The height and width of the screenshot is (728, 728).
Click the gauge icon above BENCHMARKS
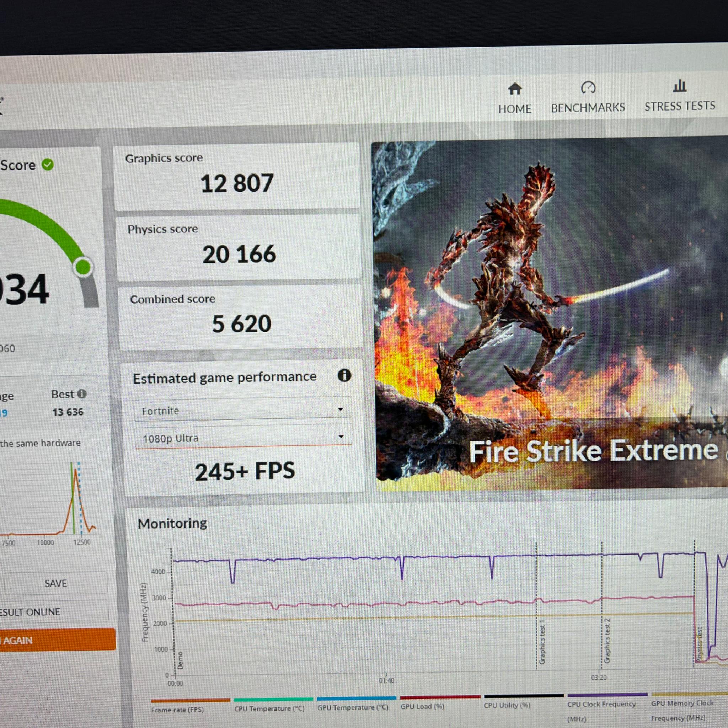pyautogui.click(x=588, y=88)
